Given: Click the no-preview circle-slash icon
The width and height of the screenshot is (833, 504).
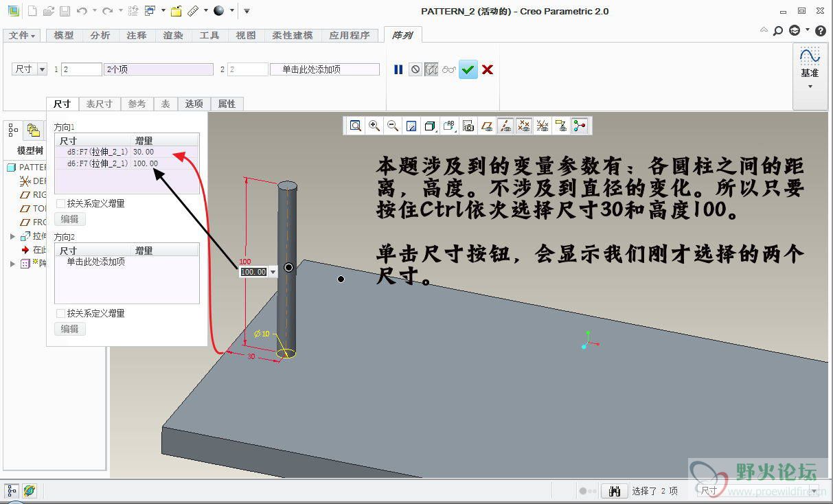Looking at the screenshot, I should pyautogui.click(x=415, y=69).
